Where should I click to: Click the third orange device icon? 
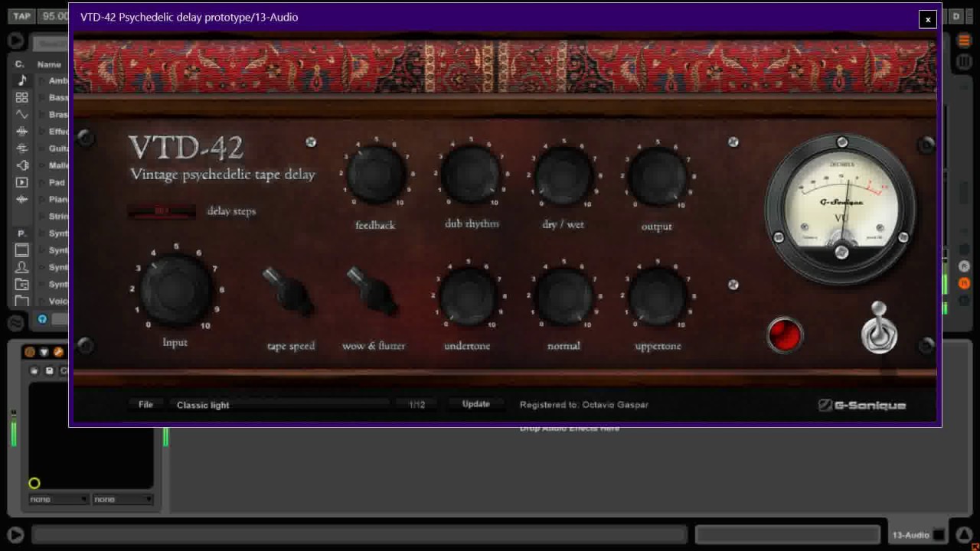pos(58,352)
